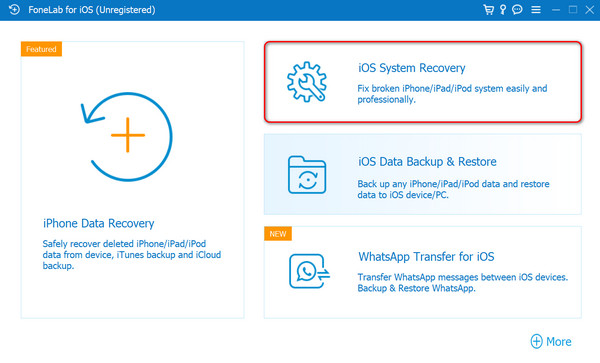600x363 pixels.
Task: Click the WhatsApp Transfer icon
Action: (x=309, y=271)
